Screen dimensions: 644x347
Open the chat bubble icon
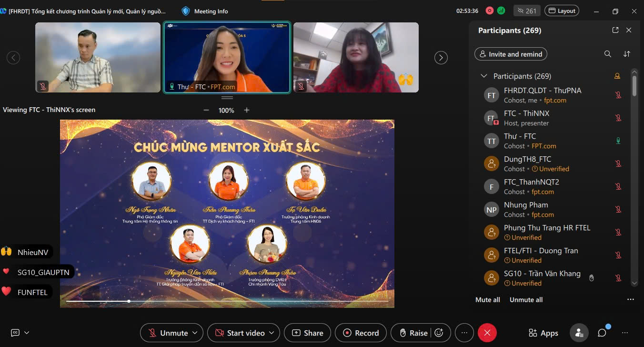[x=602, y=333]
